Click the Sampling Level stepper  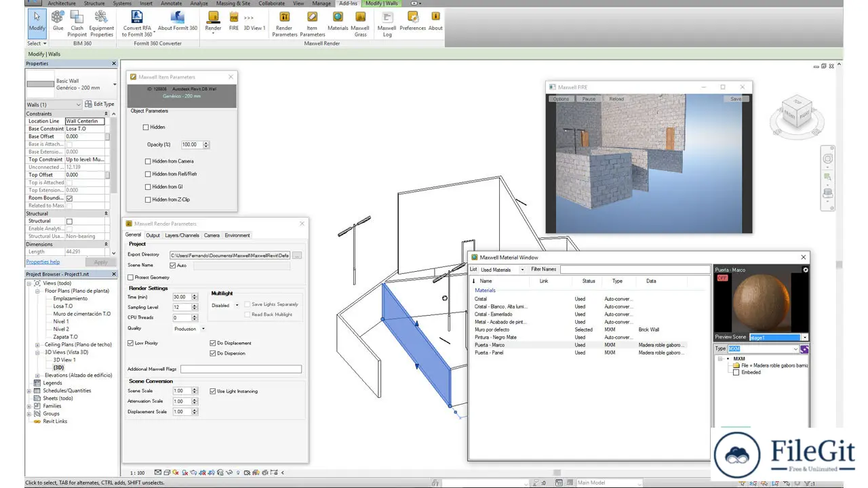click(x=195, y=307)
